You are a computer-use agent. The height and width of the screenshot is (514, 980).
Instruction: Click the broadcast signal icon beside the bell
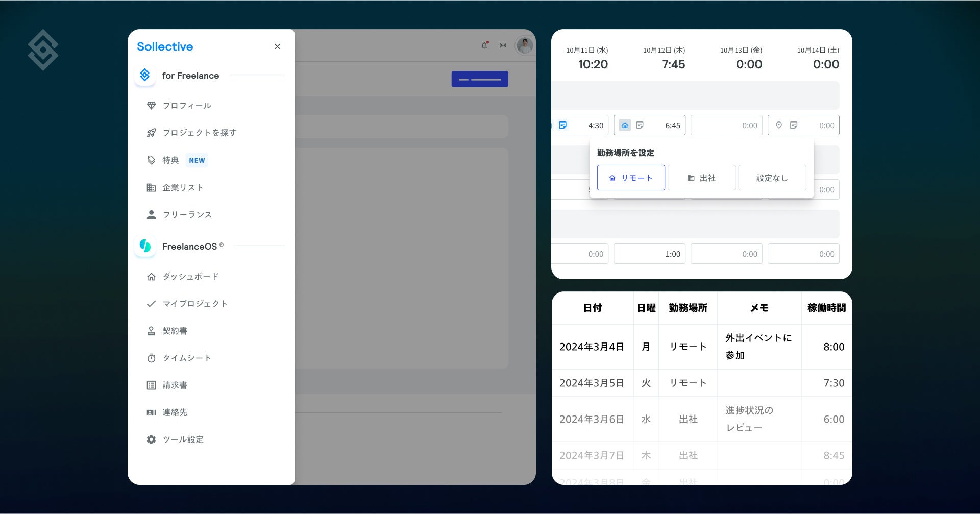click(503, 45)
